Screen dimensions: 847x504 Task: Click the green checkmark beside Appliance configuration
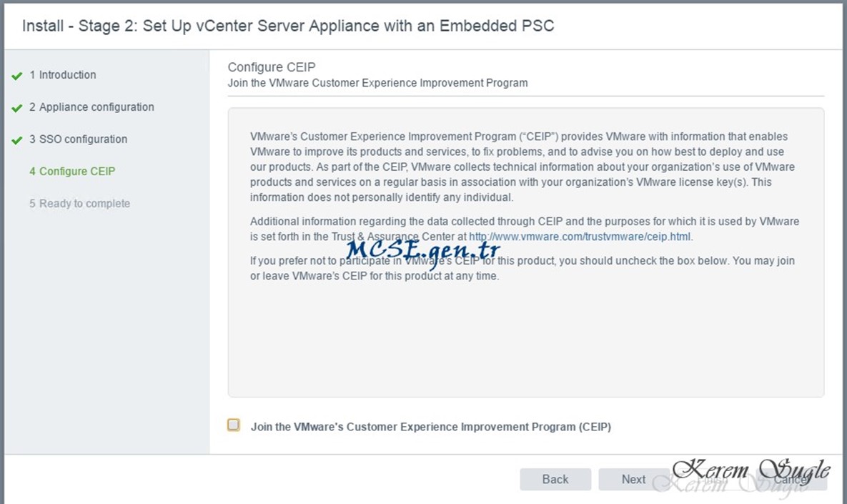pyautogui.click(x=16, y=108)
